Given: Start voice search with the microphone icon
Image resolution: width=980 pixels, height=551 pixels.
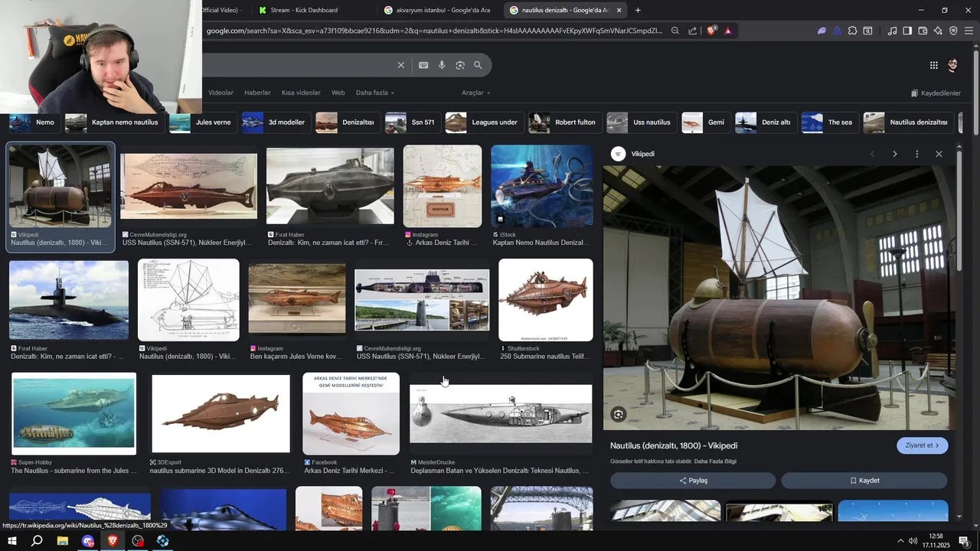Looking at the screenshot, I should (x=442, y=65).
